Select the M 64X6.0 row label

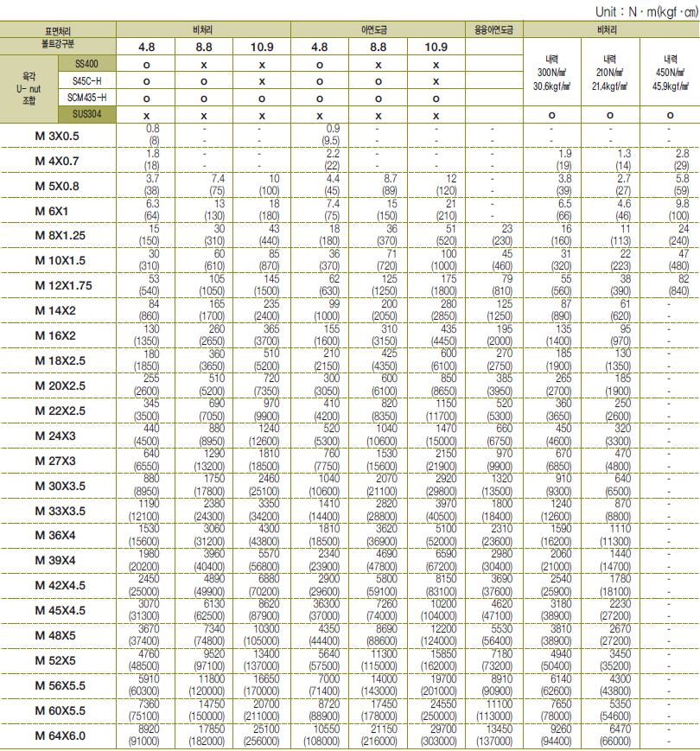(x=60, y=735)
